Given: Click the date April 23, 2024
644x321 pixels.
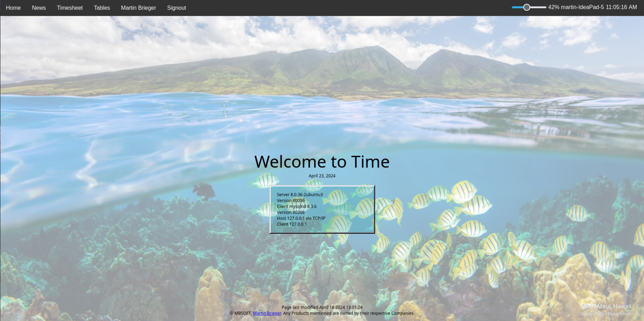Looking at the screenshot, I should (x=322, y=176).
